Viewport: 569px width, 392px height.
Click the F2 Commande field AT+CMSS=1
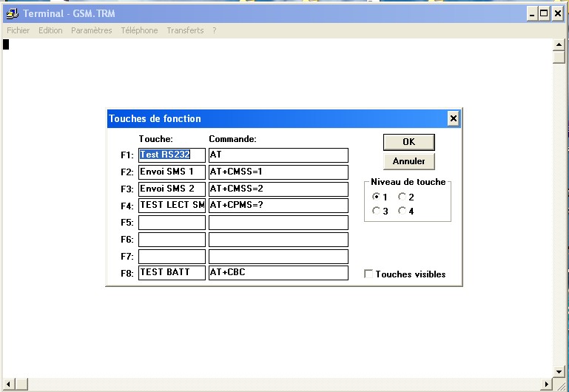278,172
